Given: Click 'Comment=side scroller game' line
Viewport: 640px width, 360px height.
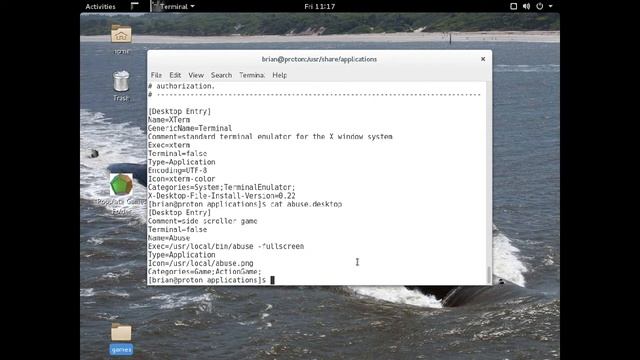Looking at the screenshot, I should tap(202, 221).
